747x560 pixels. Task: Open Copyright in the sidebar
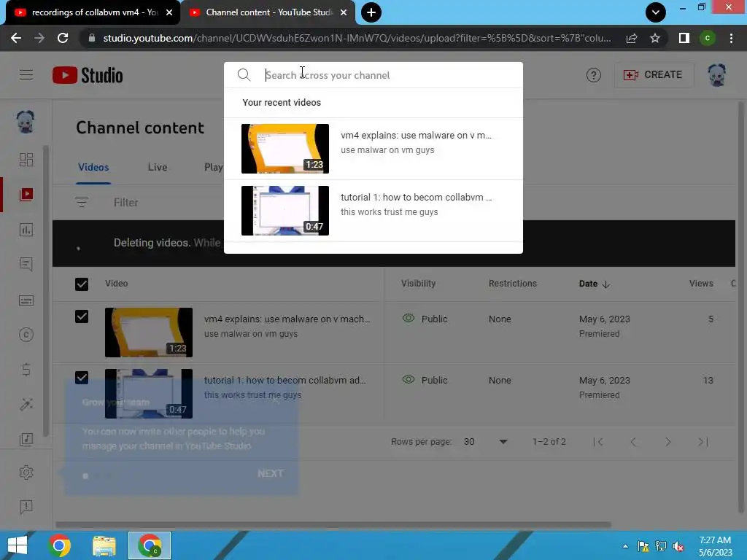[26, 335]
